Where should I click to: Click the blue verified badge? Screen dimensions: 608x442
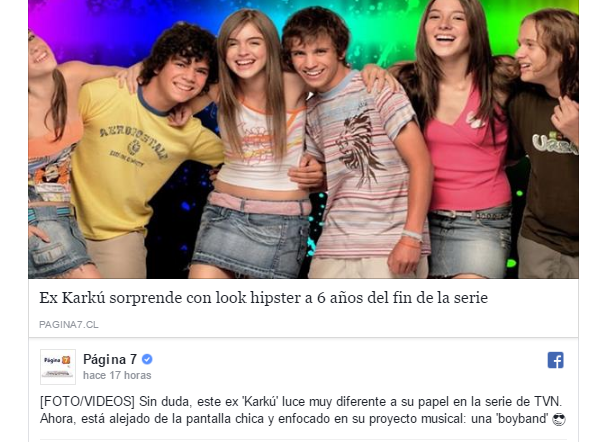tap(147, 359)
